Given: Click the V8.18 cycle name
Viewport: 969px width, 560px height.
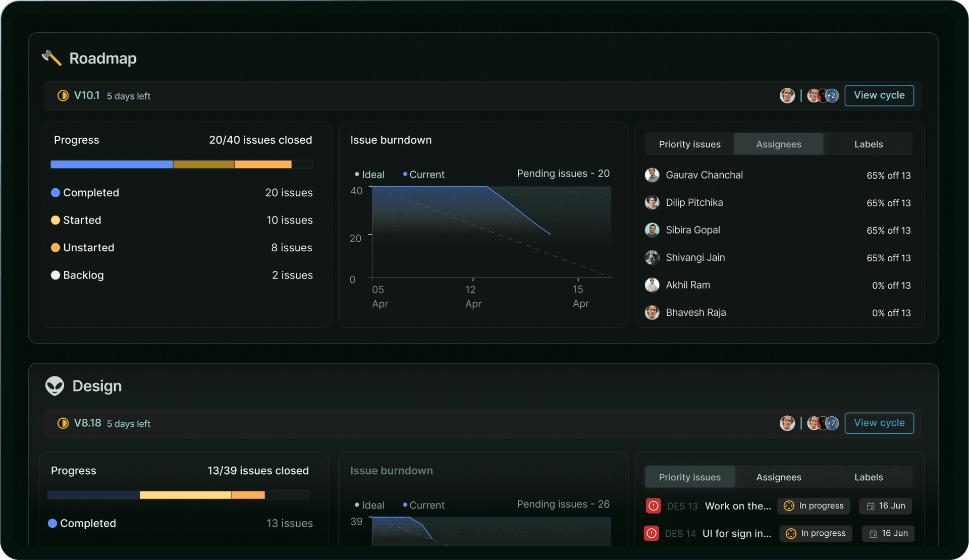Looking at the screenshot, I should click(x=88, y=423).
